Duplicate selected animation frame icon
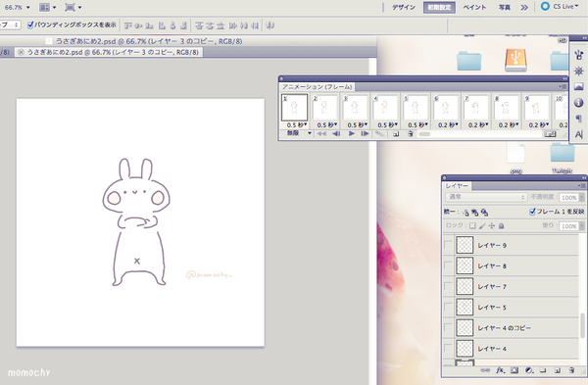The height and width of the screenshot is (385, 588). [x=396, y=134]
